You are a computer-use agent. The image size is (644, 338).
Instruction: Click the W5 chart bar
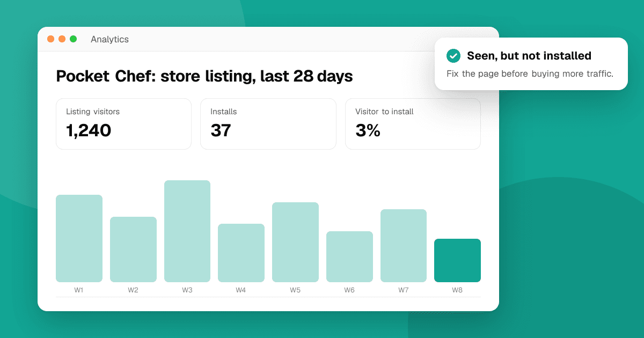(x=295, y=242)
